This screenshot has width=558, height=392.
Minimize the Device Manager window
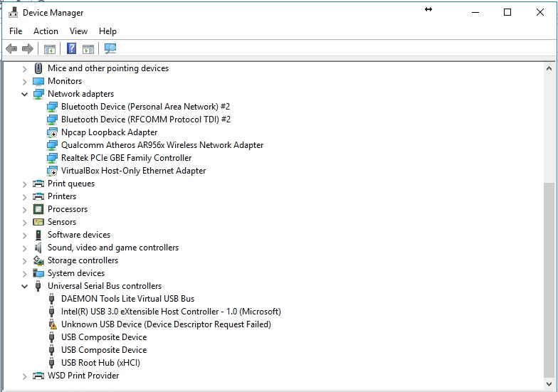pyautogui.click(x=475, y=13)
